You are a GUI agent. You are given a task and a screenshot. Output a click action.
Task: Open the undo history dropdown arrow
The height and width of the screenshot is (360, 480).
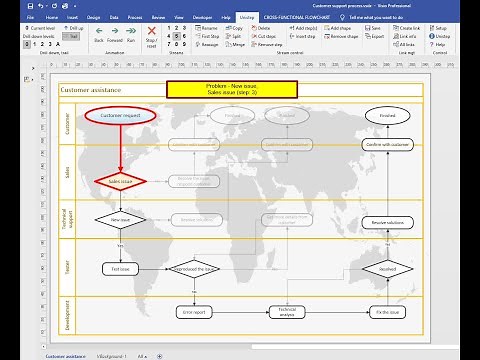coord(46,6)
